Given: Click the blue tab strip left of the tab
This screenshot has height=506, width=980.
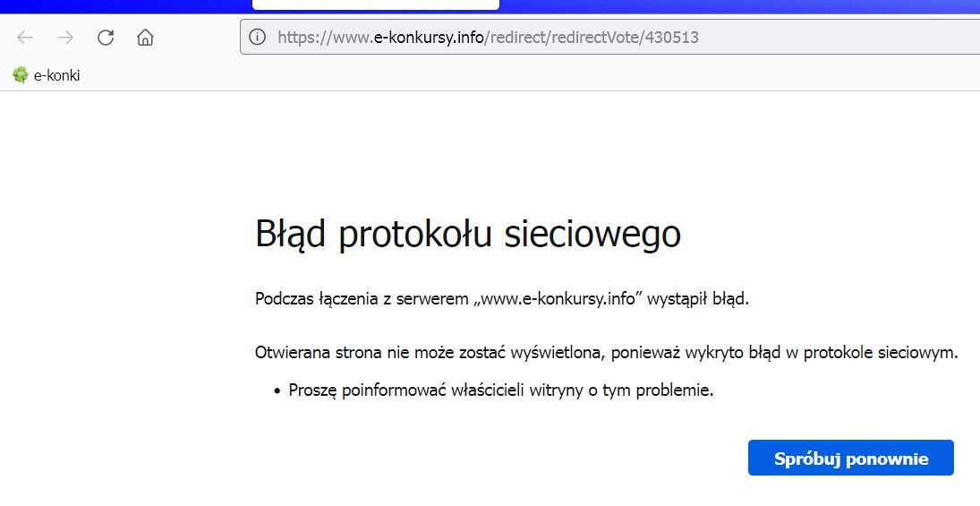Looking at the screenshot, I should click(x=125, y=5).
